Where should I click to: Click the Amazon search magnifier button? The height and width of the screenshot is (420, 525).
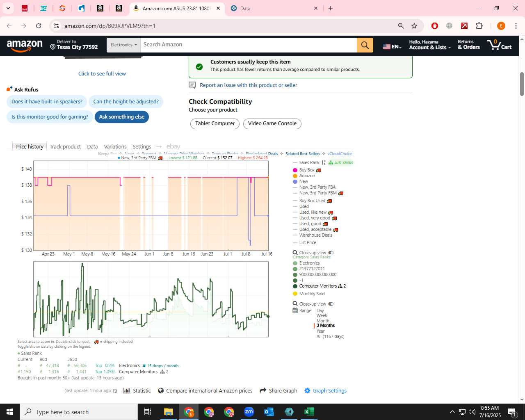(365, 45)
